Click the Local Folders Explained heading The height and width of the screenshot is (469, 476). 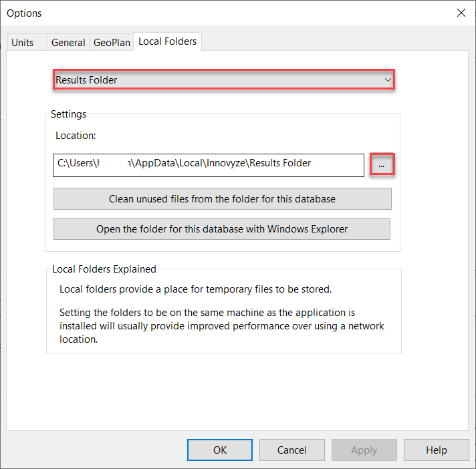[104, 269]
